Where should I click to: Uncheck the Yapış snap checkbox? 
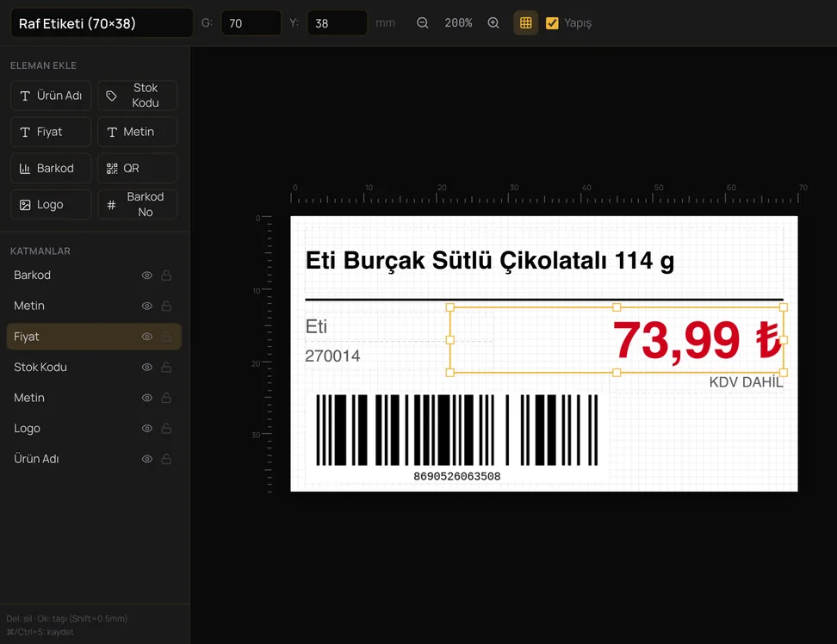pos(552,23)
